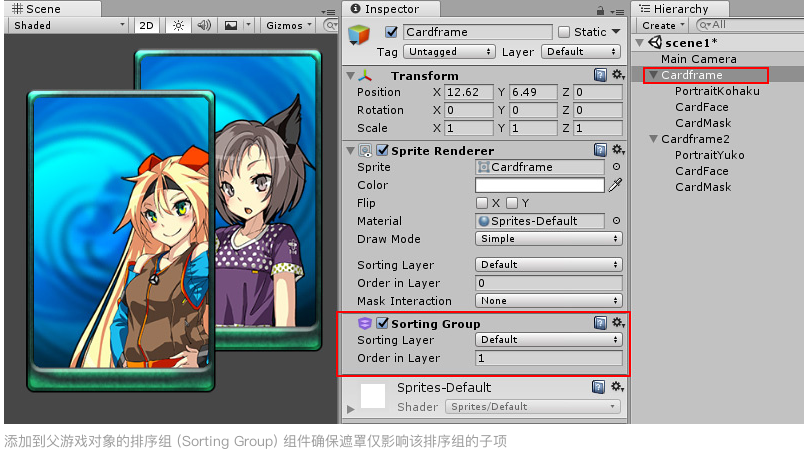Screen dimensions: 804x453
Task: Open Sprite Renderer gear settings menu
Action: [x=618, y=150]
